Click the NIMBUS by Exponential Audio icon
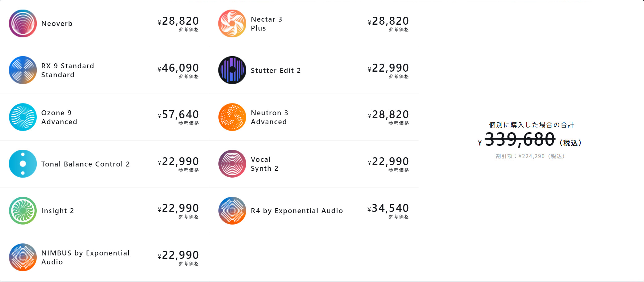This screenshot has height=282, width=644. click(x=23, y=257)
